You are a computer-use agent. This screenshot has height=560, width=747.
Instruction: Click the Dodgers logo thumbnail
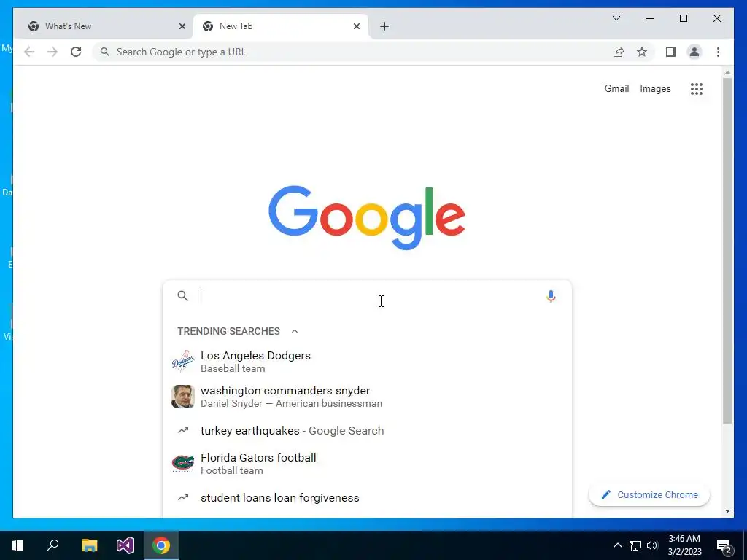tap(183, 362)
